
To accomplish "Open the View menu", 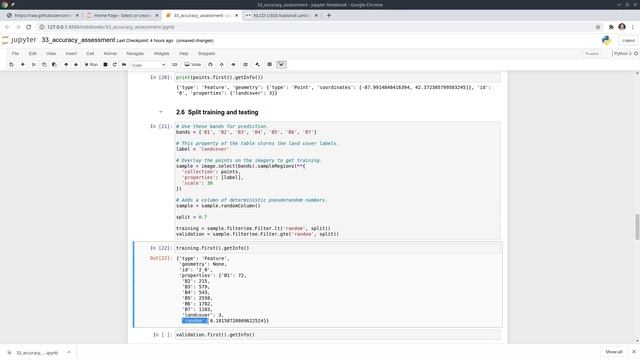I will 51,53.
